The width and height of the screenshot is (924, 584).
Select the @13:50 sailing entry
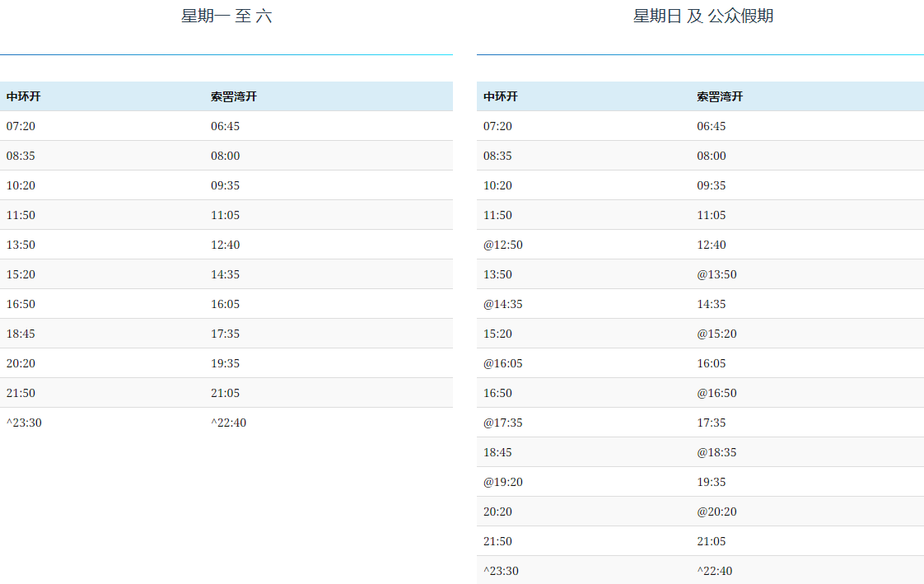pyautogui.click(x=716, y=274)
